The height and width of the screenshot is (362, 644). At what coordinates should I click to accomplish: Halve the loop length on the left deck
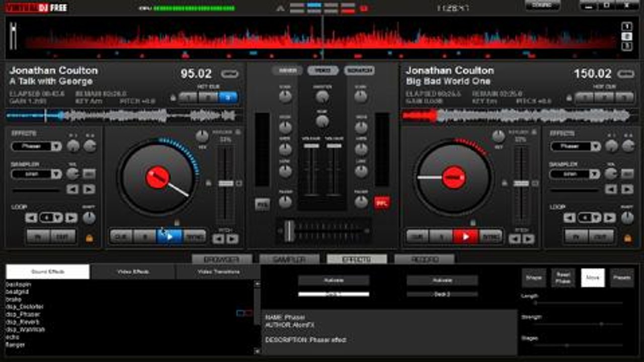pyautogui.click(x=32, y=218)
